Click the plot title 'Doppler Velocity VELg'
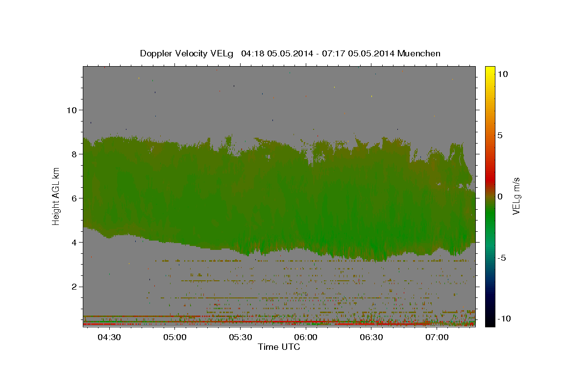Screen dimensions: 588x392 pyautogui.click(x=187, y=53)
